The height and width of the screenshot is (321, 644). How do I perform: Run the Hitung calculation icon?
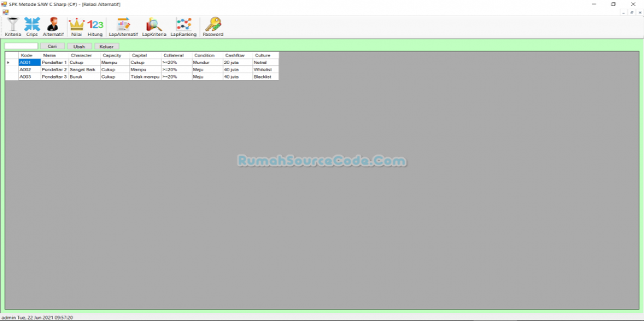point(95,26)
